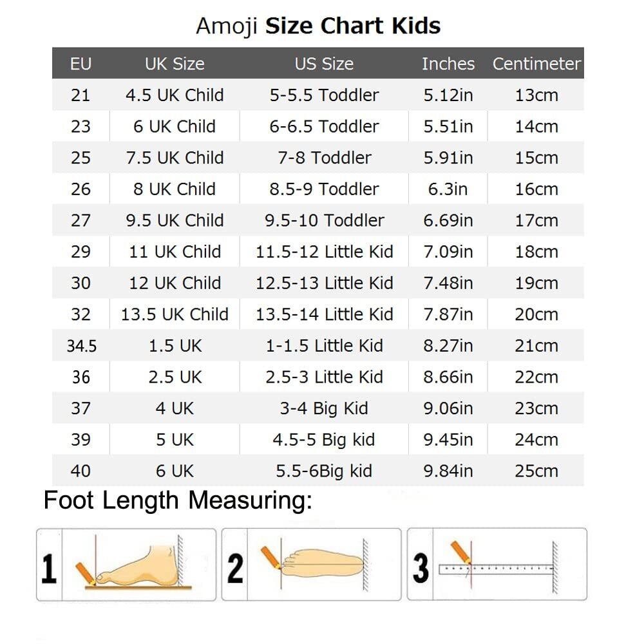Click the 25cm centimeter cell
Screen dimensions: 644x644
[x=536, y=471]
